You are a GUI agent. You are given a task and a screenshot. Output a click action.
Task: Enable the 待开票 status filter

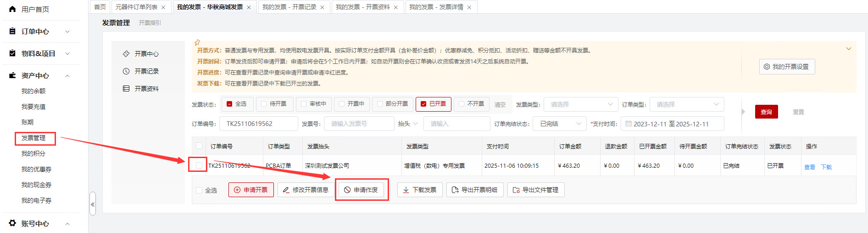[x=264, y=104]
